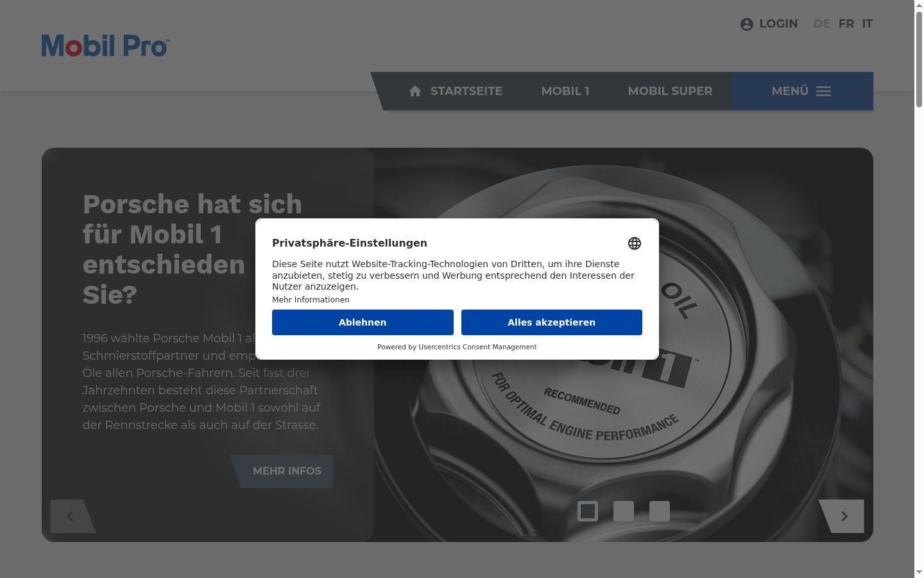Click Alles akzeptieren button

point(552,322)
